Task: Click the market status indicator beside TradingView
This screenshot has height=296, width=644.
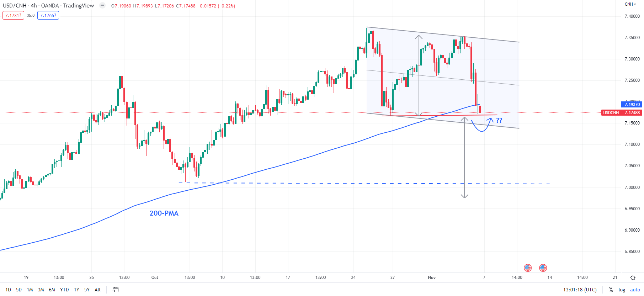Action: [102, 5]
